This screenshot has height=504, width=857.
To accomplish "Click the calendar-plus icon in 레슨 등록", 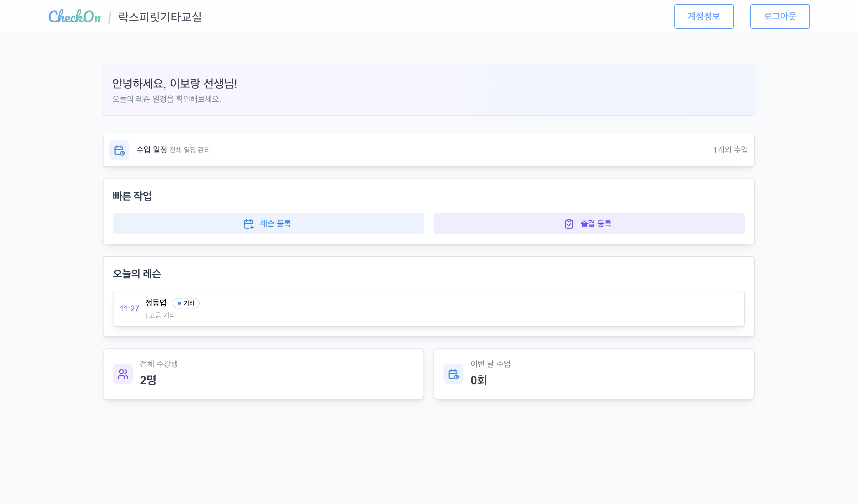I will 249,224.
